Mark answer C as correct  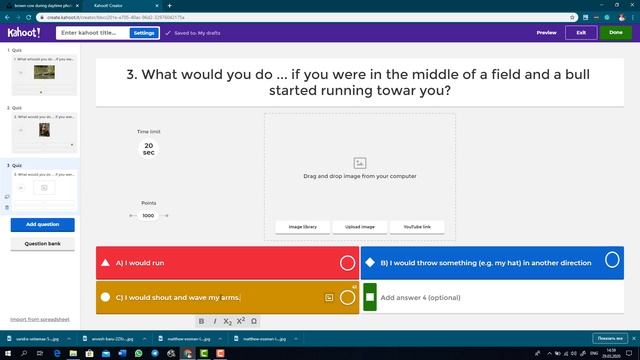347,298
